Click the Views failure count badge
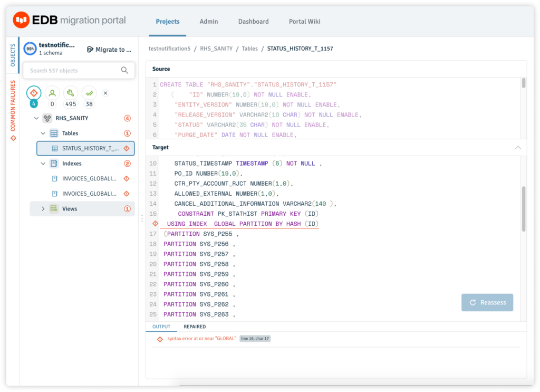 pos(128,209)
